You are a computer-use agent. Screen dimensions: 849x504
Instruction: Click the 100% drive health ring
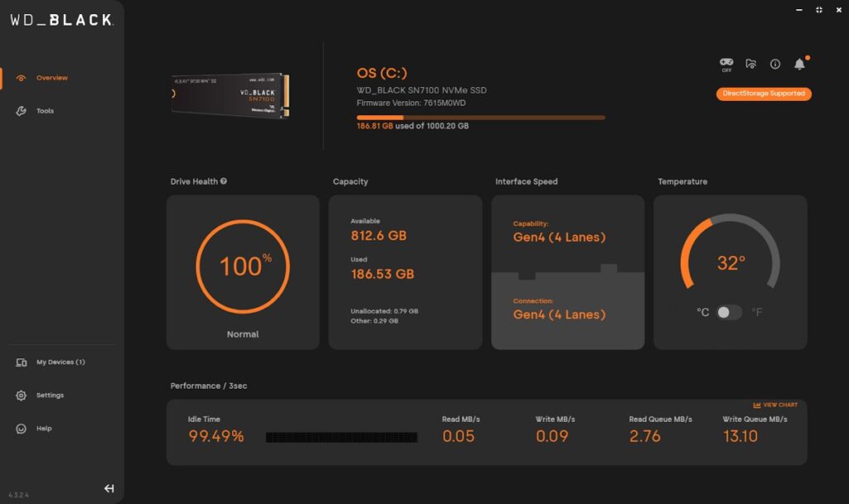click(x=243, y=266)
